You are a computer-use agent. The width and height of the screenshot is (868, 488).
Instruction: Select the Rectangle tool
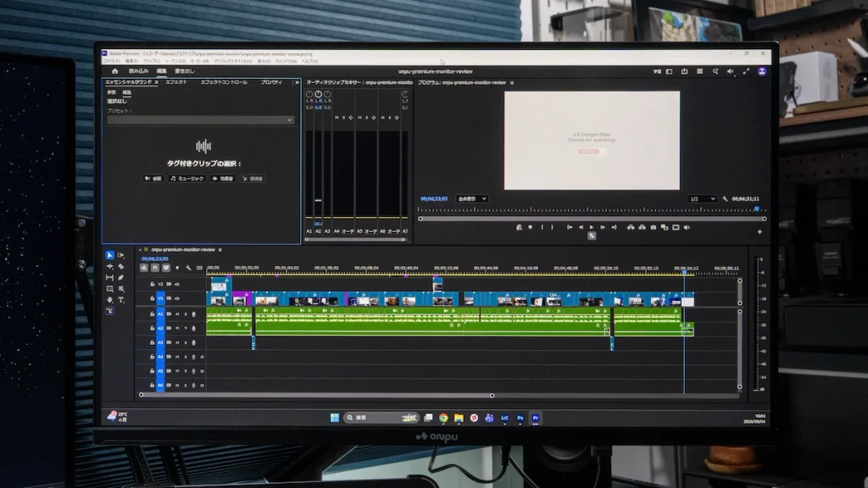(x=109, y=289)
